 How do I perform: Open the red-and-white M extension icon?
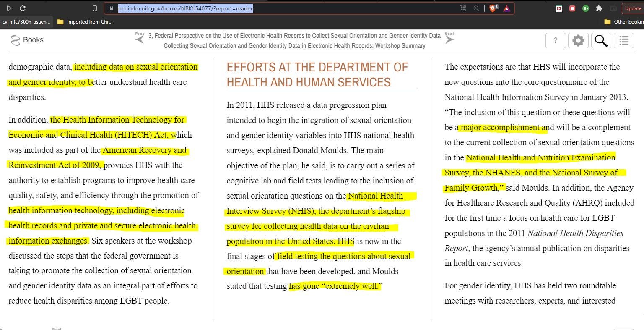(558, 8)
